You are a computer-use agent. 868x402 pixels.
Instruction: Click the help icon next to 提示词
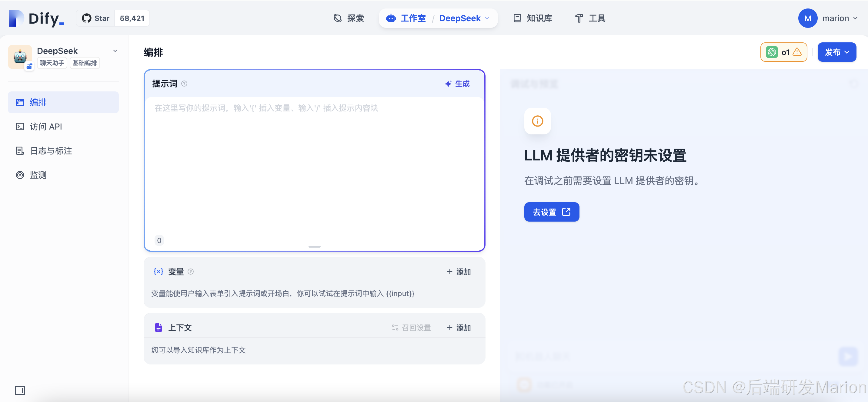point(184,84)
